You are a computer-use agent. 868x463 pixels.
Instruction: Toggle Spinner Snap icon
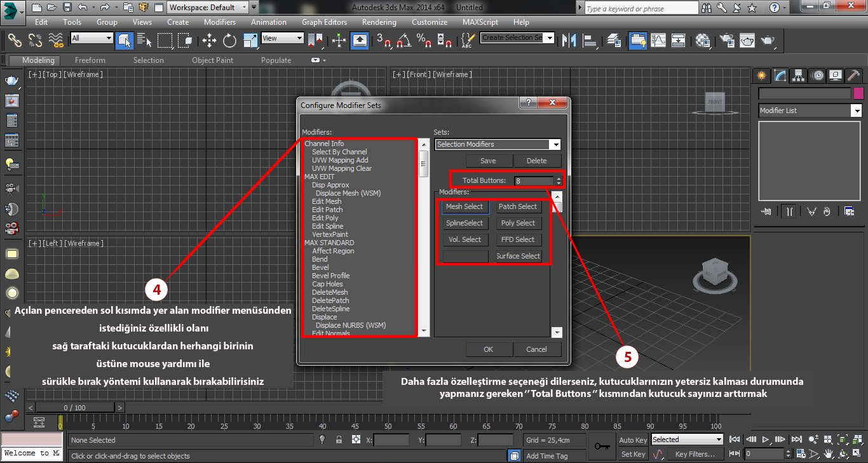[x=445, y=40]
